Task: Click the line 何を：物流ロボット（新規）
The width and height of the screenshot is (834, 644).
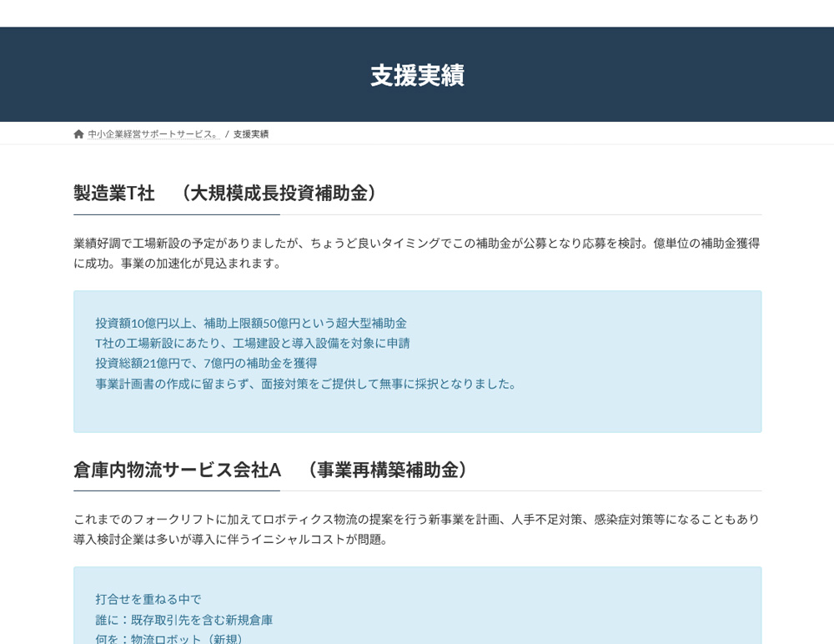Action: coord(172,639)
